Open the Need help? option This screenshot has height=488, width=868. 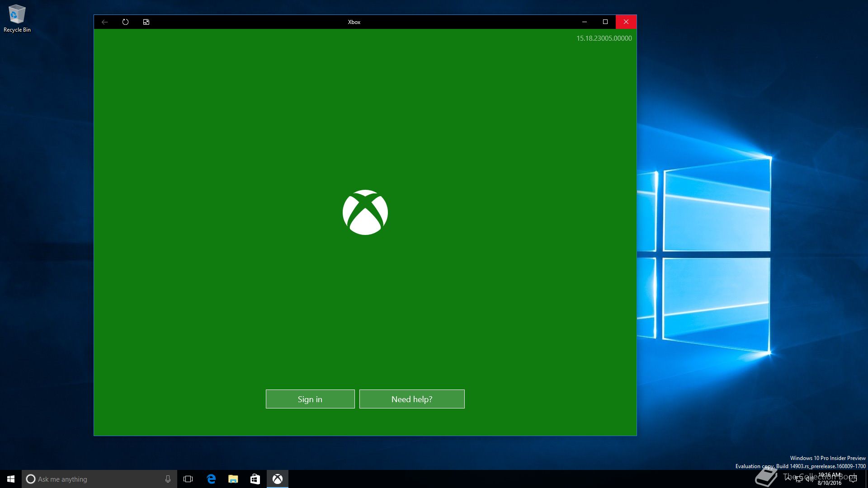(x=412, y=399)
